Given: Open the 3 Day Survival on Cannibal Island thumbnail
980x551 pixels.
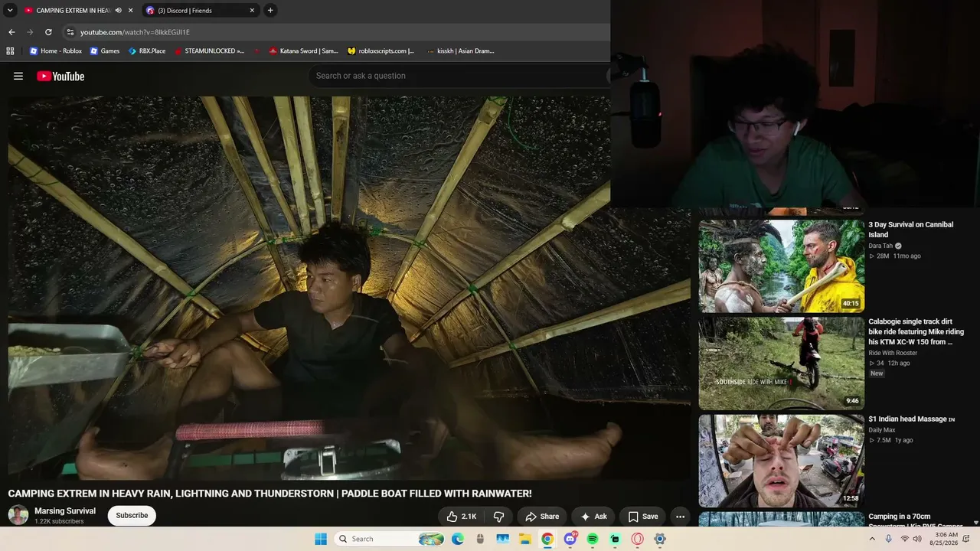Looking at the screenshot, I should click(782, 266).
